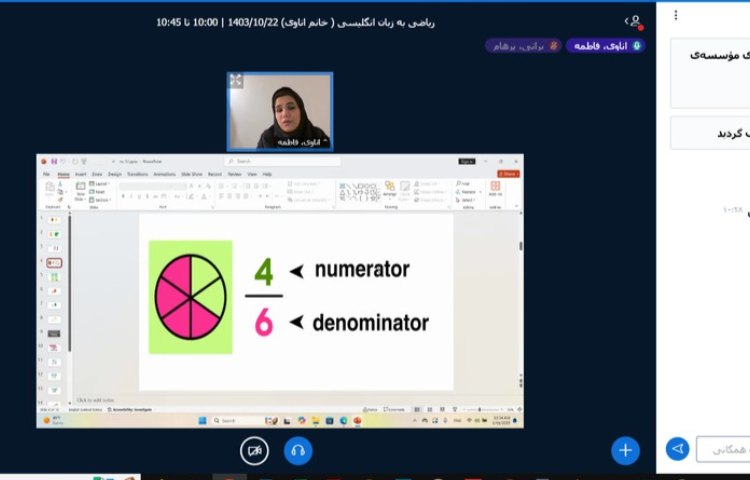The height and width of the screenshot is (480, 750).
Task: Adjust the PowerPoint zoom slider
Action: click(x=480, y=409)
